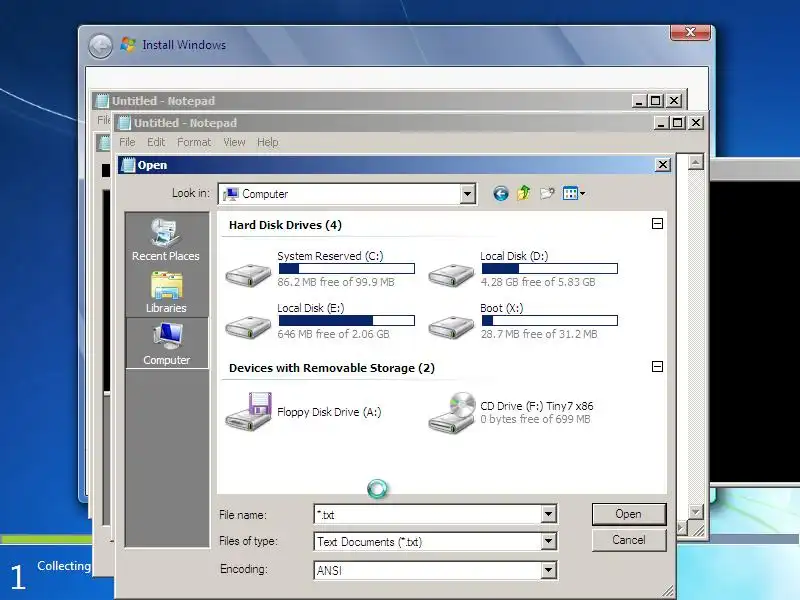This screenshot has width=800, height=600.
Task: Click the Encoding ANSI combo box
Action: [435, 570]
